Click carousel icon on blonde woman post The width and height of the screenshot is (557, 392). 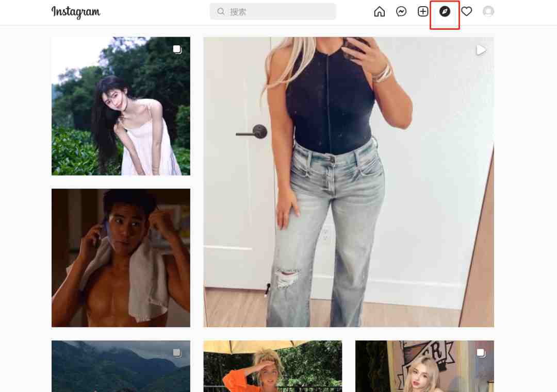pos(481,353)
